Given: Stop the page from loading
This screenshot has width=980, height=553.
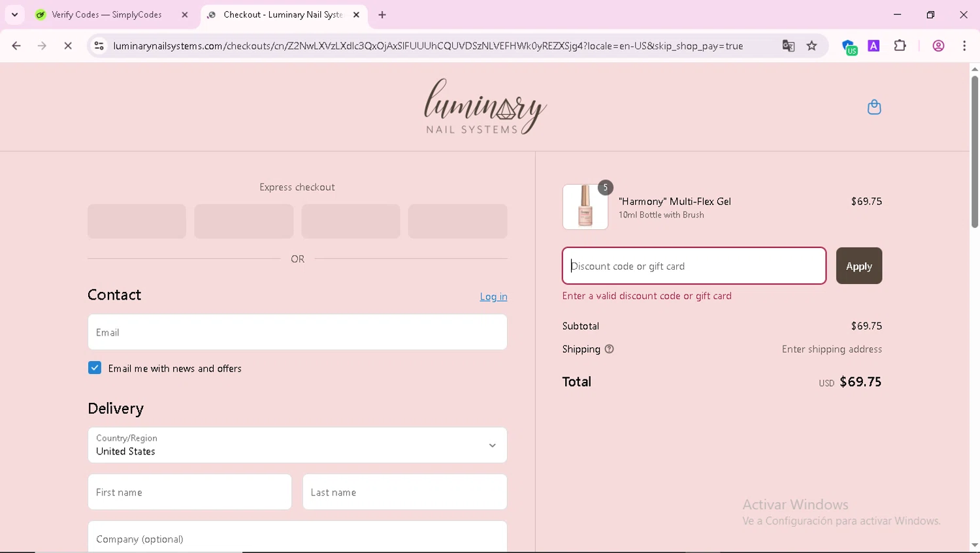Looking at the screenshot, I should pyautogui.click(x=68, y=46).
